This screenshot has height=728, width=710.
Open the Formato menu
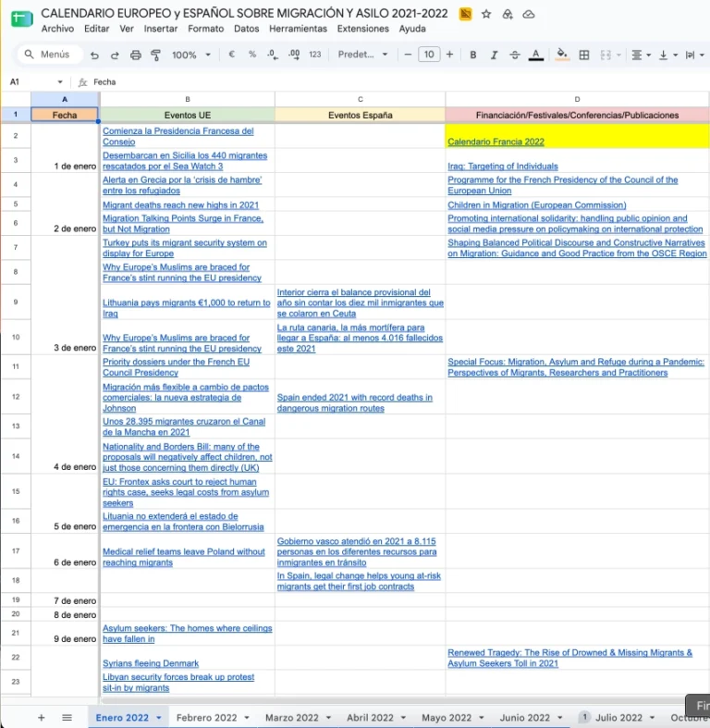[205, 29]
